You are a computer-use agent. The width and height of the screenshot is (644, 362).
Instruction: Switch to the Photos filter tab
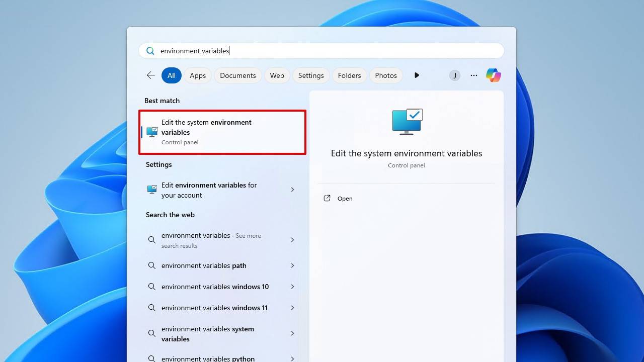pos(386,75)
